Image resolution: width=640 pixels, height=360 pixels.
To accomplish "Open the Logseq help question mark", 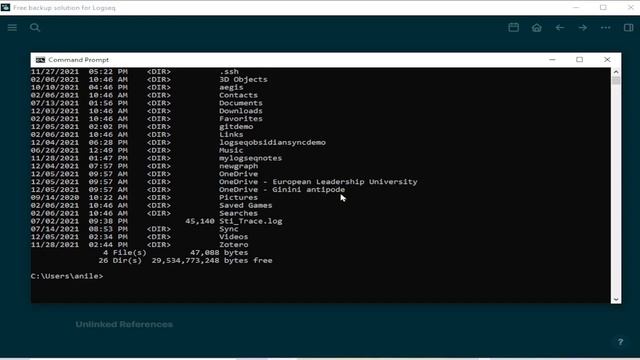I will click(x=620, y=342).
